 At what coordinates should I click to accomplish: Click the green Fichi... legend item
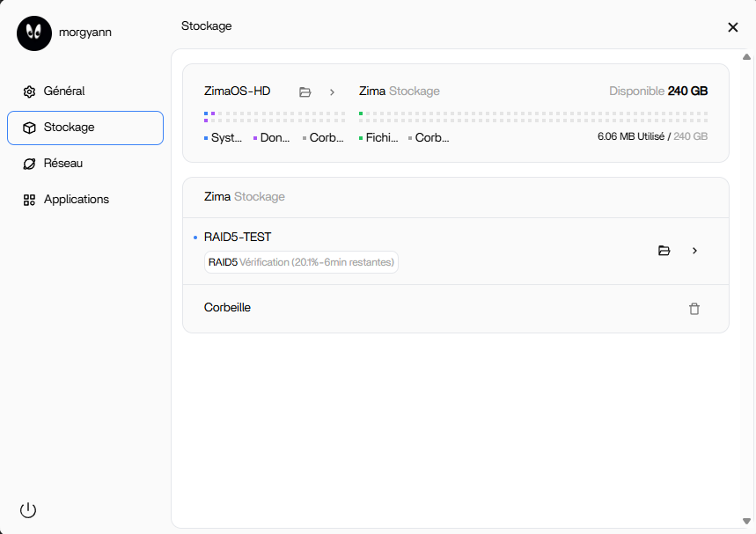pos(378,138)
